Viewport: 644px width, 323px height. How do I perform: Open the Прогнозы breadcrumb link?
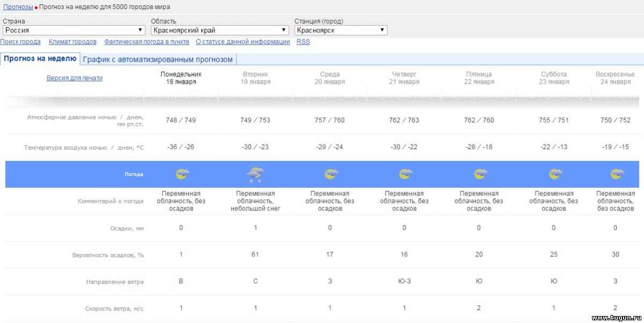(x=18, y=7)
